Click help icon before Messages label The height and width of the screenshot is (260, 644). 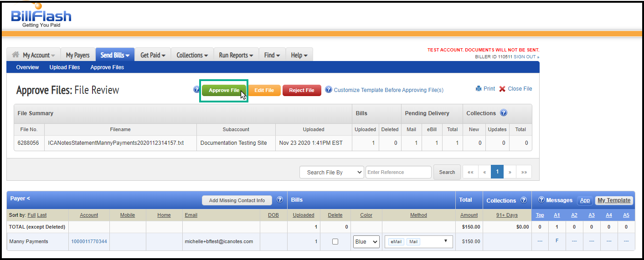click(x=541, y=200)
